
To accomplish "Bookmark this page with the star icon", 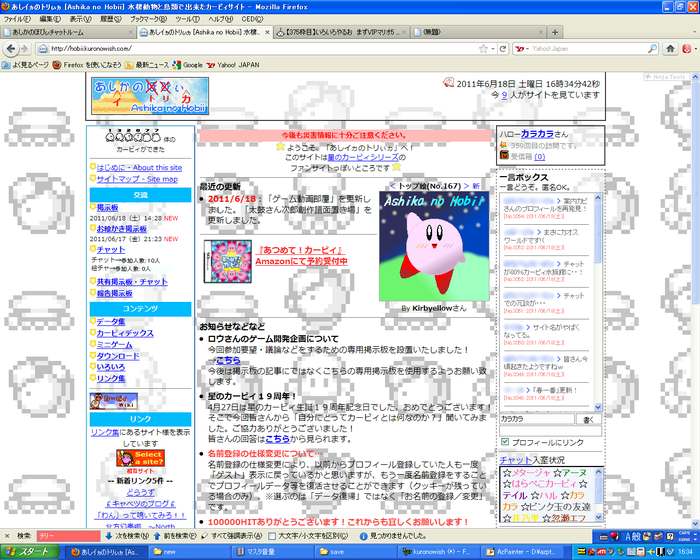I will click(x=483, y=49).
